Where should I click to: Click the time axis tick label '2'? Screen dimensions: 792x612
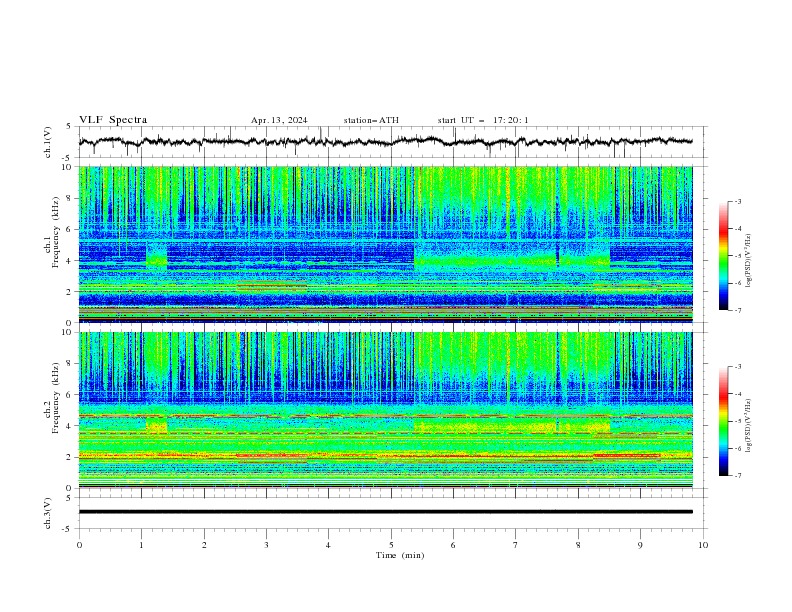pyautogui.click(x=204, y=545)
